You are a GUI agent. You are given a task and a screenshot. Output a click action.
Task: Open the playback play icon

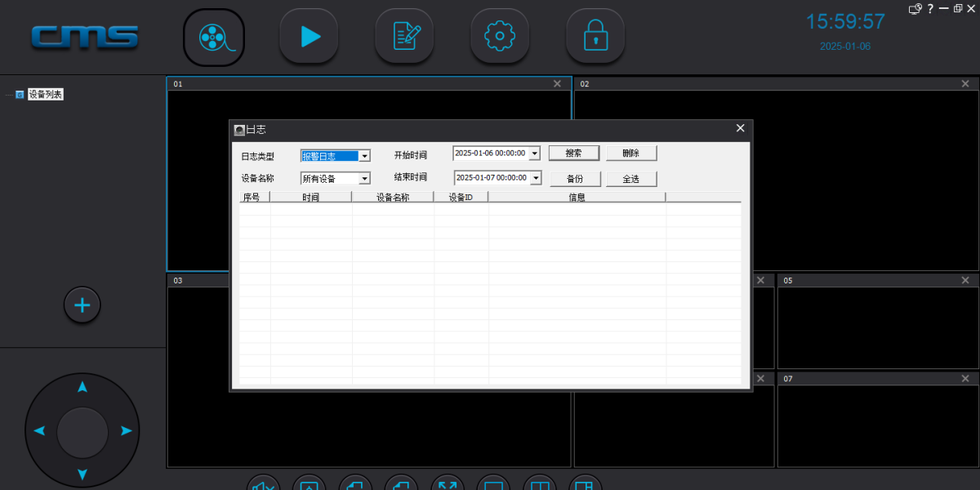[x=309, y=37]
